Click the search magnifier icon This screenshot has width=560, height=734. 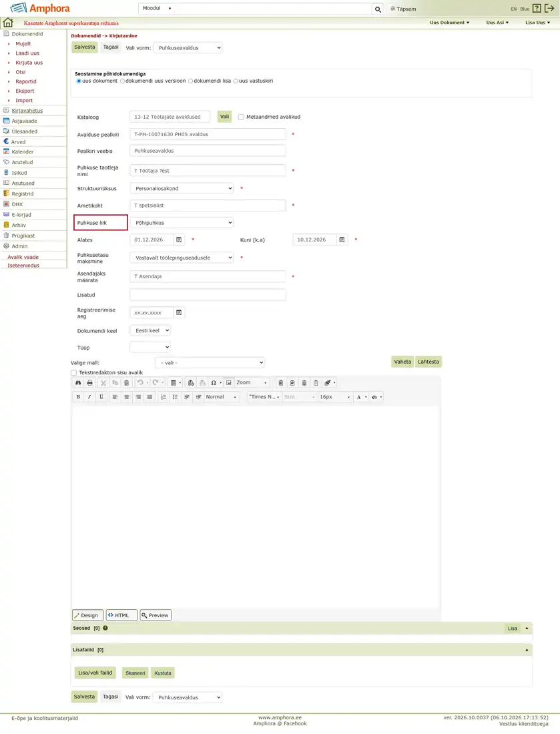pyautogui.click(x=378, y=9)
